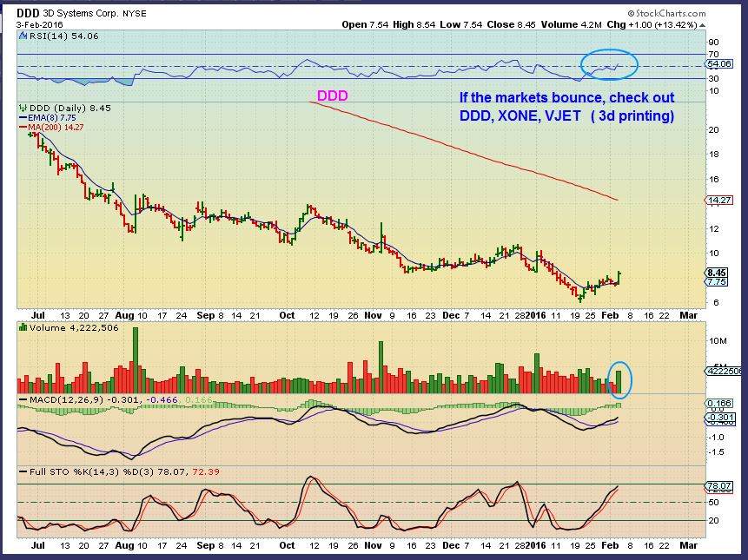This screenshot has height=560, width=748.
Task: Click the 'Volume 4.2M' value in the header
Action: [571, 25]
